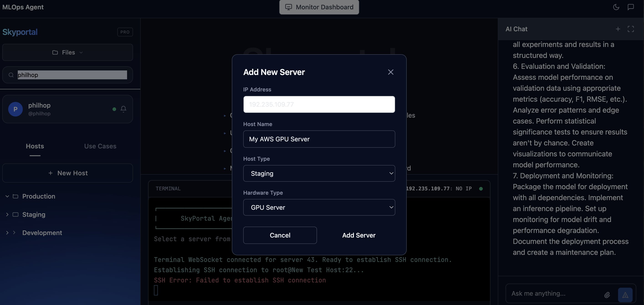Attach a file with the paperclip icon
644x305 pixels.
click(x=608, y=295)
